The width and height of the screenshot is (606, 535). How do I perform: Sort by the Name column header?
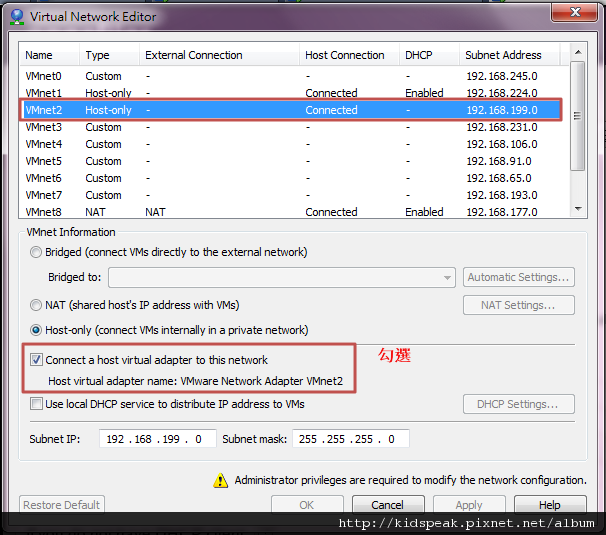tap(50, 55)
